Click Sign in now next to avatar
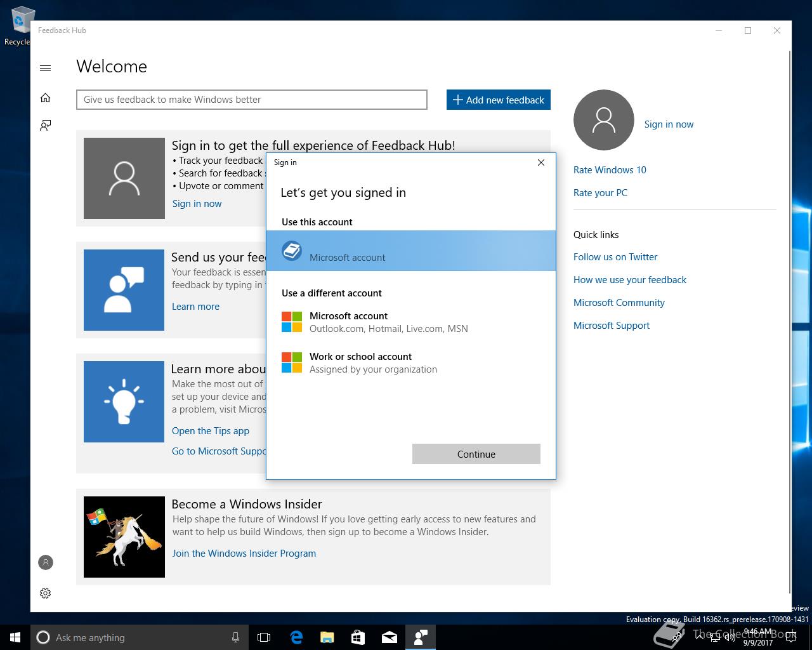 tap(669, 124)
